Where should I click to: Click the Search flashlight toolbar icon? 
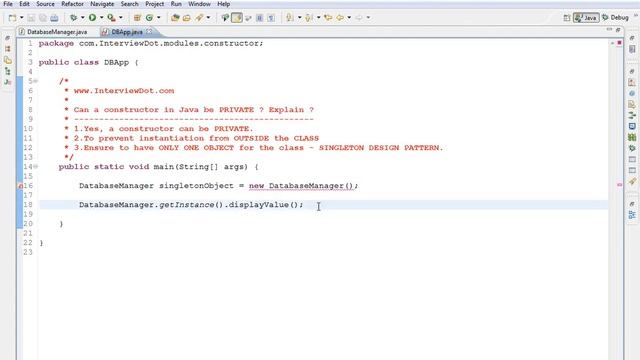[x=199, y=18]
